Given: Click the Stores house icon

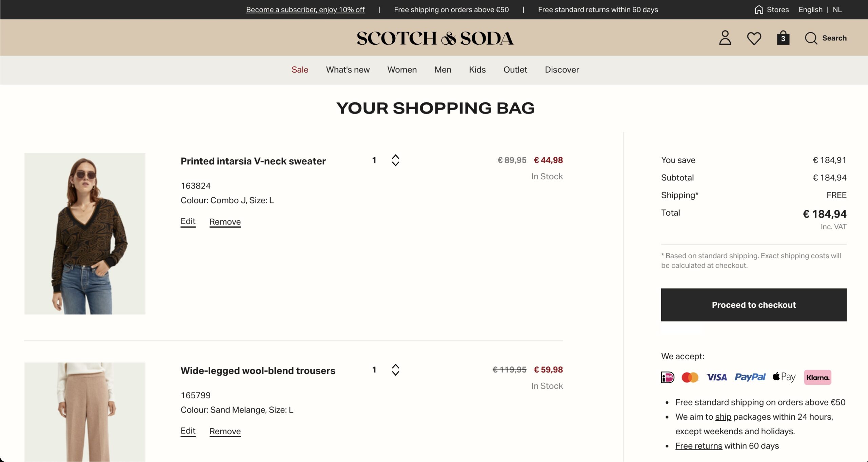Looking at the screenshot, I should click(x=759, y=9).
